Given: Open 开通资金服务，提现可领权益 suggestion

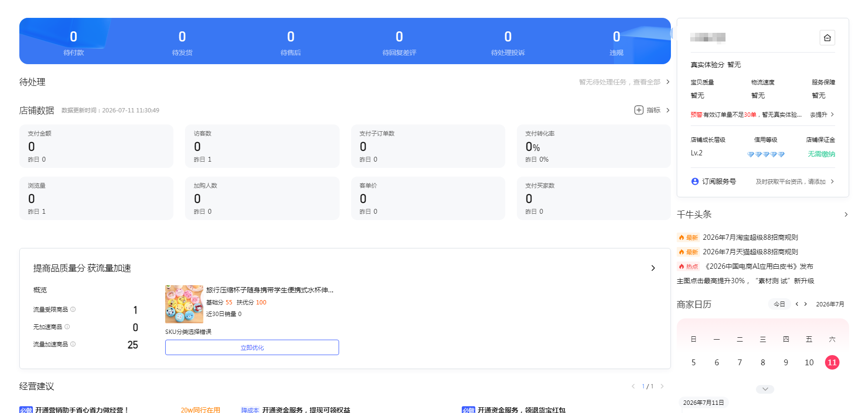Looking at the screenshot, I should (306, 410).
